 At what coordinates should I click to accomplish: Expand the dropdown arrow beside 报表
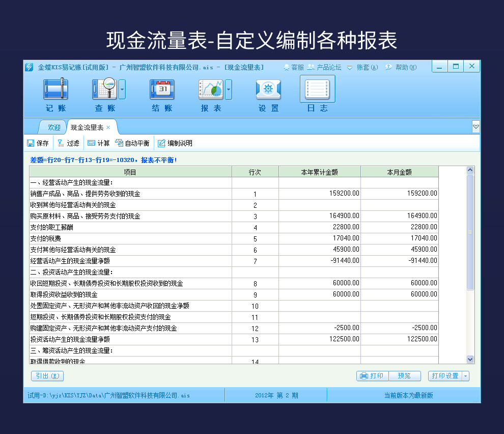[x=229, y=89]
